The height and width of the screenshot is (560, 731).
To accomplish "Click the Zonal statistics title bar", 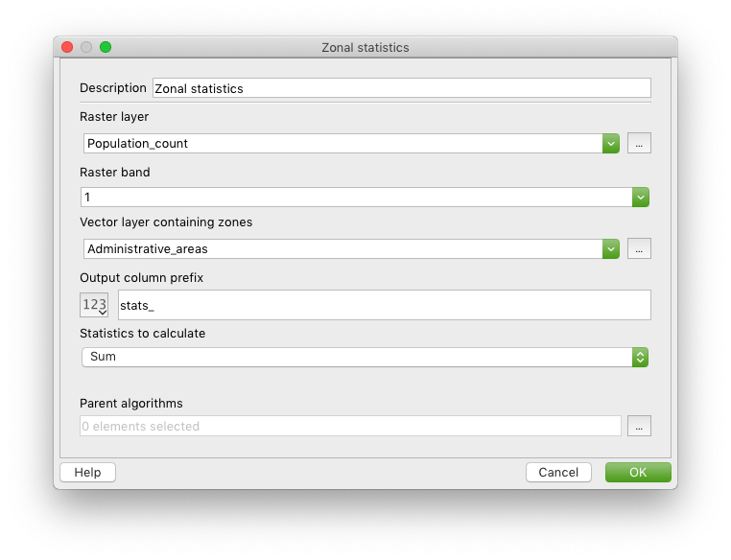I will tap(365, 47).
